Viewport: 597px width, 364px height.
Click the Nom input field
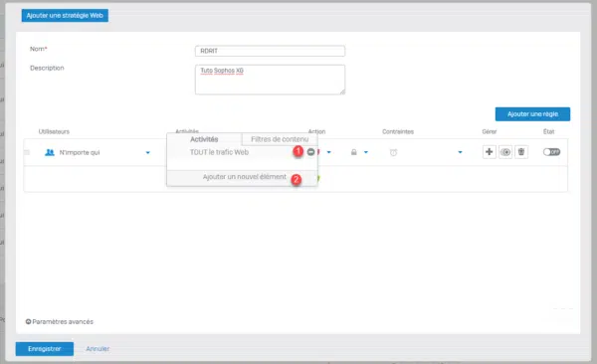[270, 51]
